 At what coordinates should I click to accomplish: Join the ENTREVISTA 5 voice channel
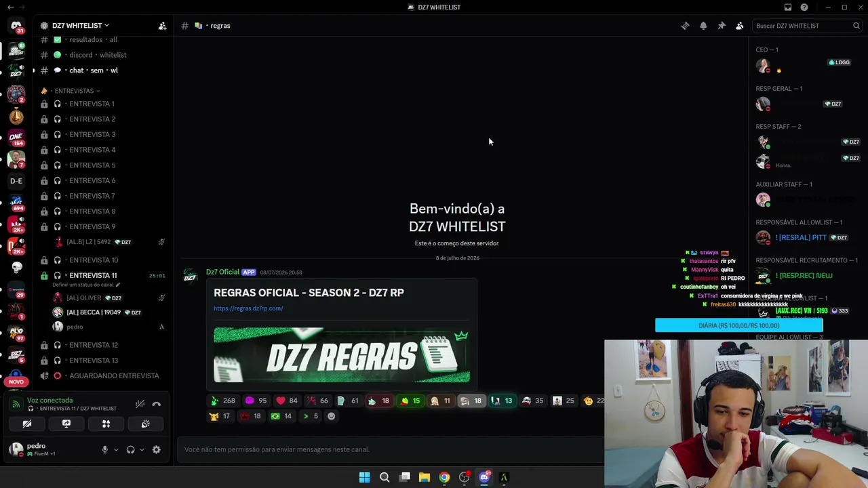(x=102, y=165)
